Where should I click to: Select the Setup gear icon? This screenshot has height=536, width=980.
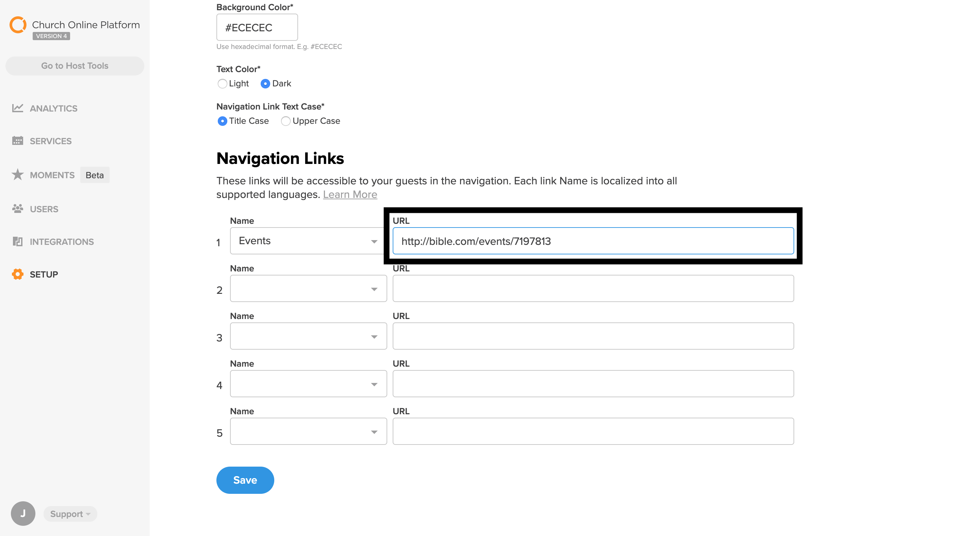point(17,274)
